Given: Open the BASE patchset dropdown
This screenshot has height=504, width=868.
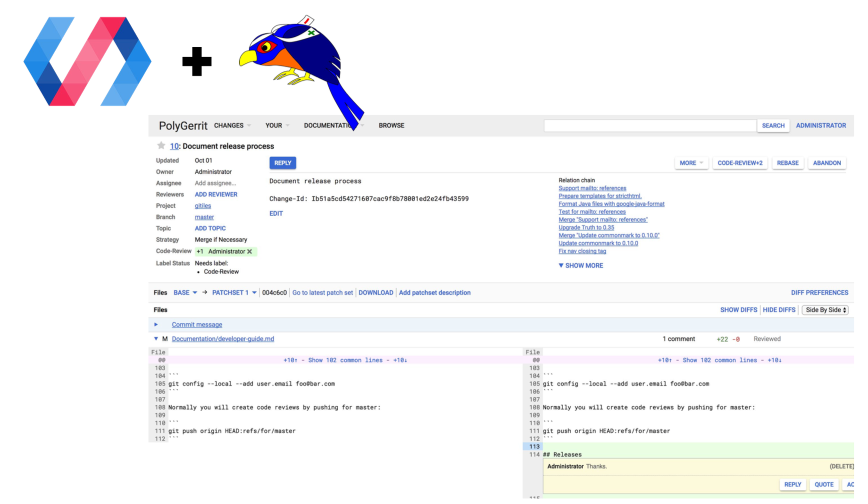Looking at the screenshot, I should click(x=185, y=293).
